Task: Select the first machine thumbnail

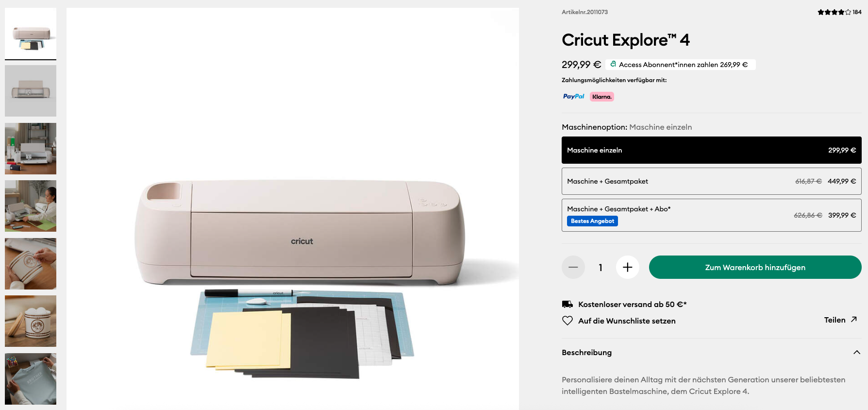Action: (30, 34)
